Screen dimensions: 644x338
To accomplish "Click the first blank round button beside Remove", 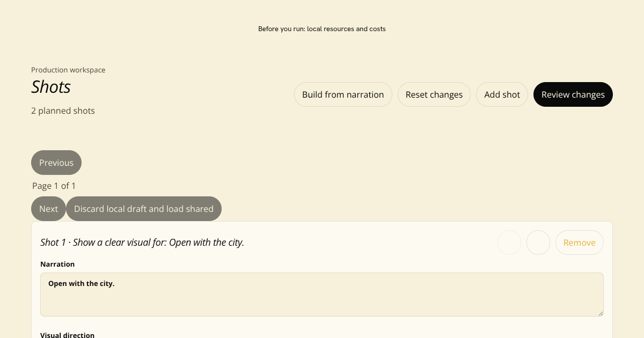I will click(509, 243).
